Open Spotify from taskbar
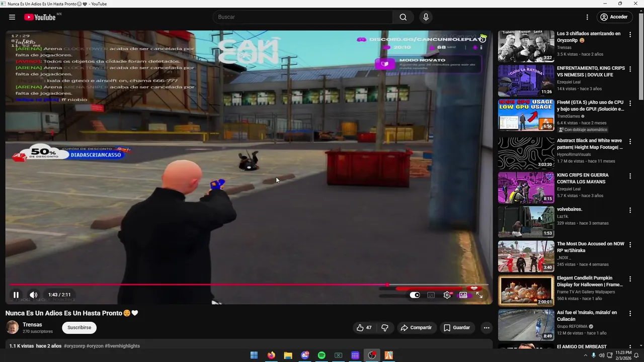This screenshot has height=362, width=644. coord(321,355)
